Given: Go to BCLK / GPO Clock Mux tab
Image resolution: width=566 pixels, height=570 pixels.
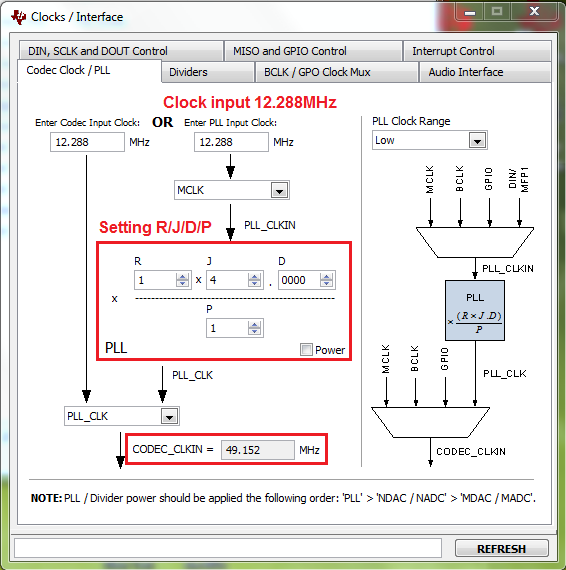Looking at the screenshot, I should point(336,72).
